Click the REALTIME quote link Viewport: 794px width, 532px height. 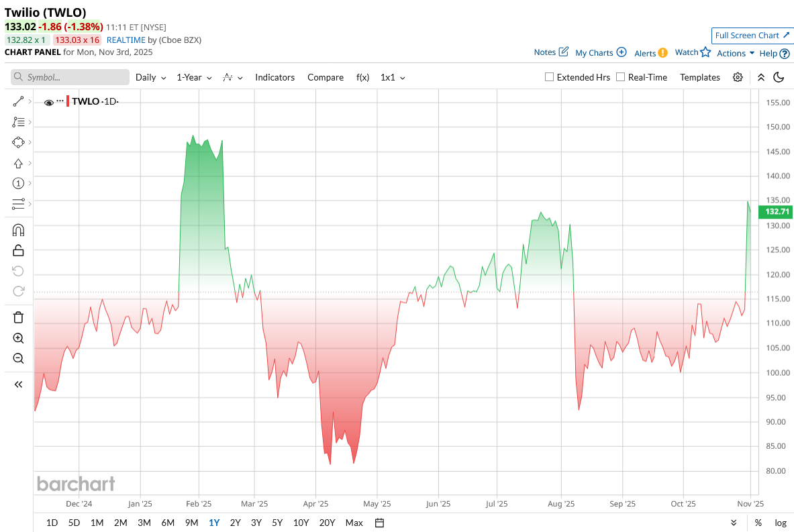coord(126,40)
